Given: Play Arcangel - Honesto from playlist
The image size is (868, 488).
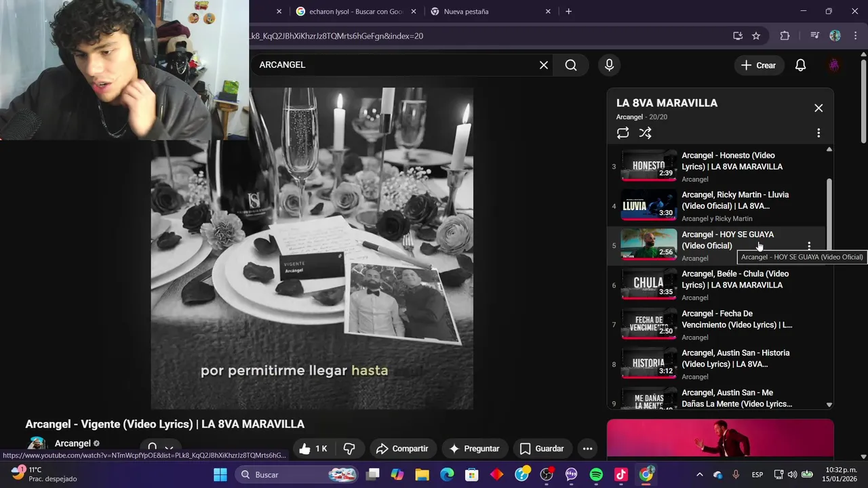Looking at the screenshot, I should pos(717,167).
